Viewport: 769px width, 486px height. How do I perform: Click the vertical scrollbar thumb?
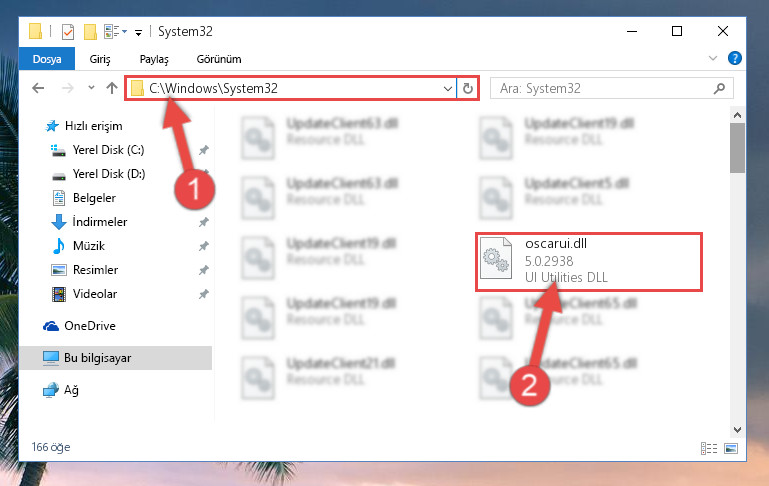(737, 148)
